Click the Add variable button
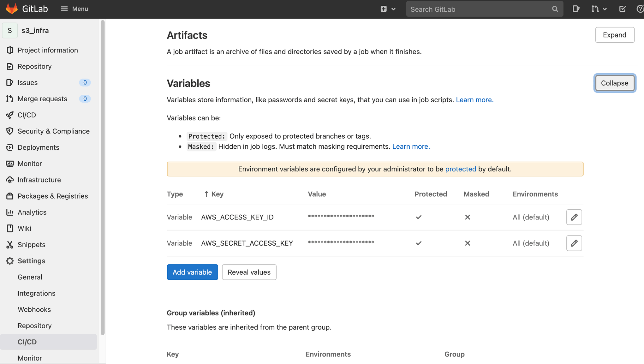 click(x=192, y=272)
